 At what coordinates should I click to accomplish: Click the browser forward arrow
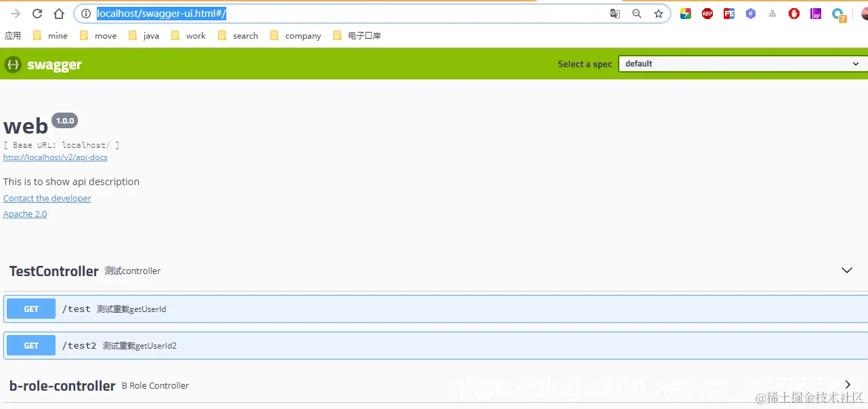point(16,14)
